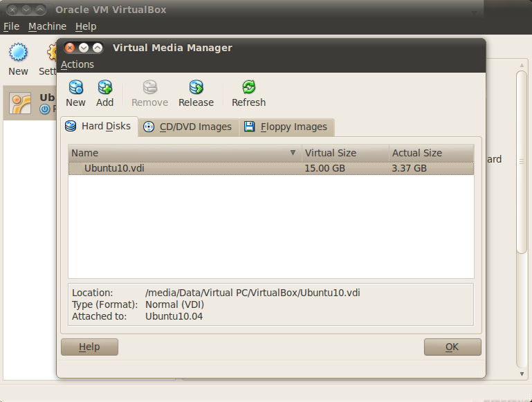The height and width of the screenshot is (402, 532).
Task: Click New VM icon in VirtualBox main window
Action: pyautogui.click(x=18, y=52)
